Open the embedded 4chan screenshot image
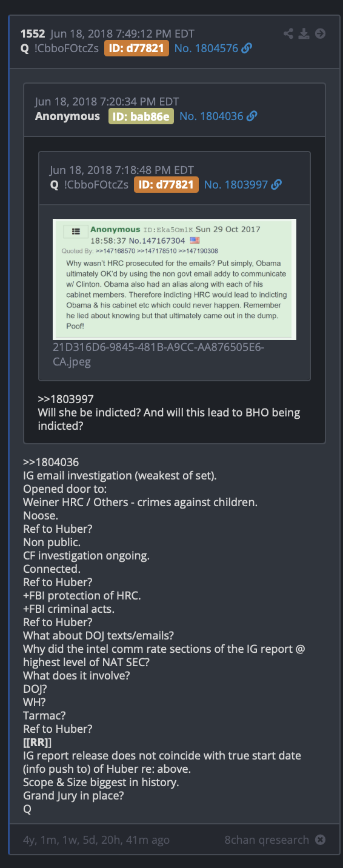343x868 pixels. 175,279
